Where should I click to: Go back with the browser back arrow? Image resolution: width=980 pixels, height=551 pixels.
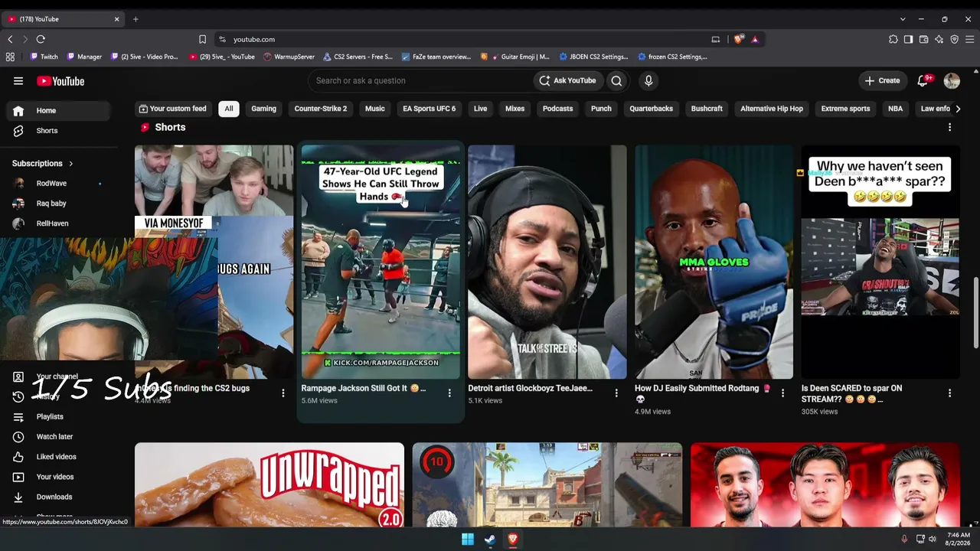(x=10, y=39)
